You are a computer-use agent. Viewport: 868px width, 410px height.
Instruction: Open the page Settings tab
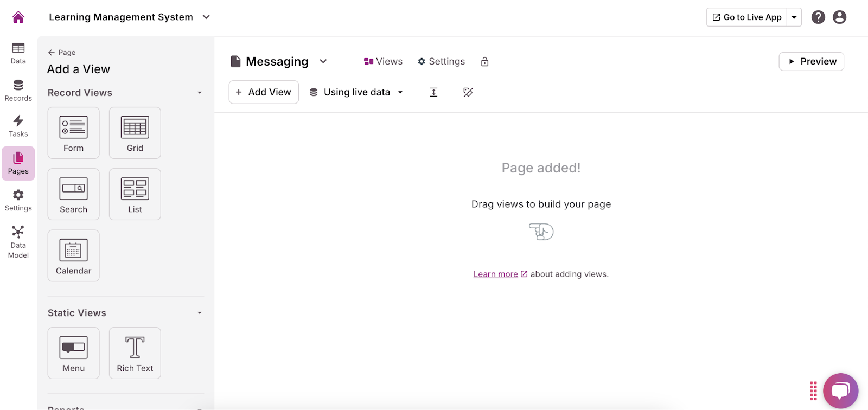pos(441,62)
